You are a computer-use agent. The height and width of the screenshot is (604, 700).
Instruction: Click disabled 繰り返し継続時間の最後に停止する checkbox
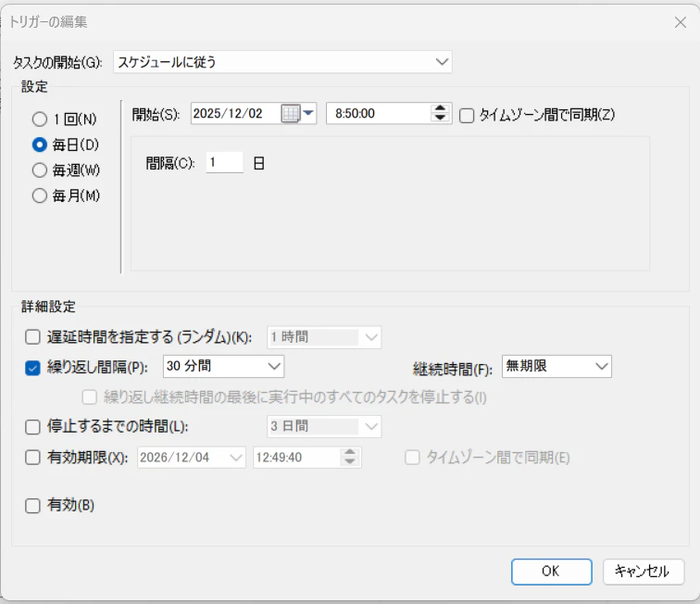(x=89, y=397)
